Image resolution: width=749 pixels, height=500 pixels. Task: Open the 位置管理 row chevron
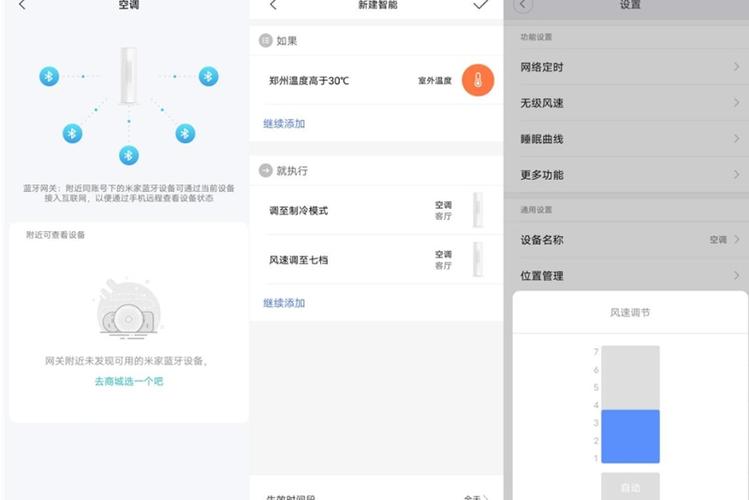tap(737, 276)
